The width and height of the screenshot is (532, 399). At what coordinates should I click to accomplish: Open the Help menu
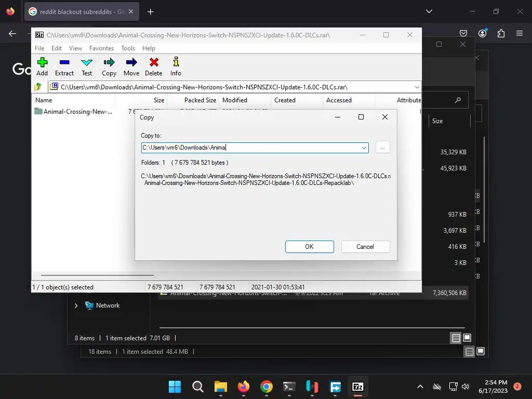tap(149, 48)
